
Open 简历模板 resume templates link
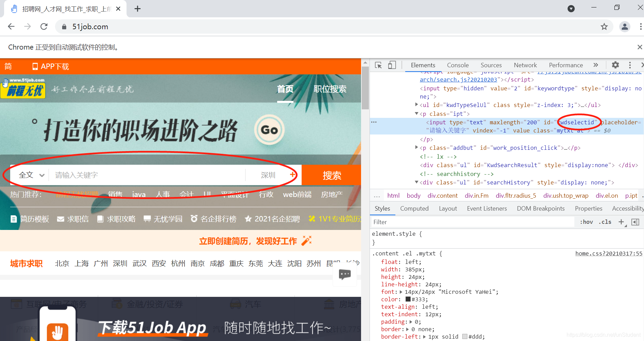pos(30,219)
